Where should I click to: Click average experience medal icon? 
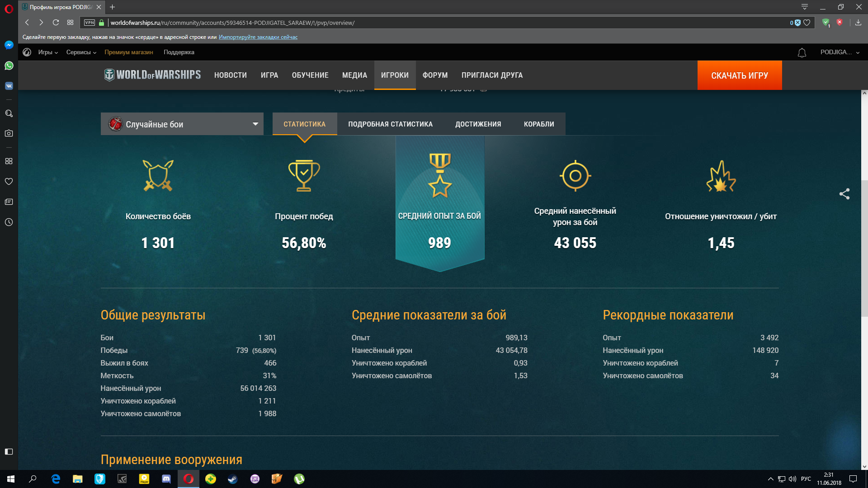tap(440, 175)
